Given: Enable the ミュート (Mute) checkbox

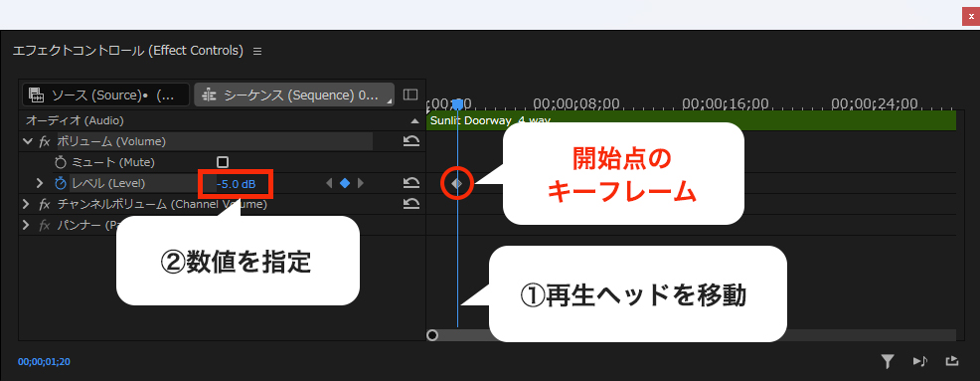Looking at the screenshot, I should click(222, 162).
